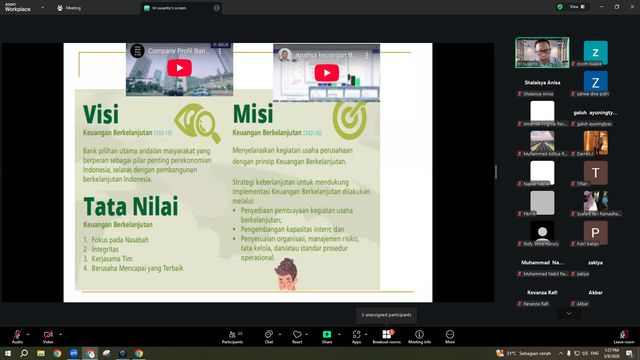Unmute the microphone with the Audio button
Viewport: 640px width, 360px height.
[x=17, y=337]
